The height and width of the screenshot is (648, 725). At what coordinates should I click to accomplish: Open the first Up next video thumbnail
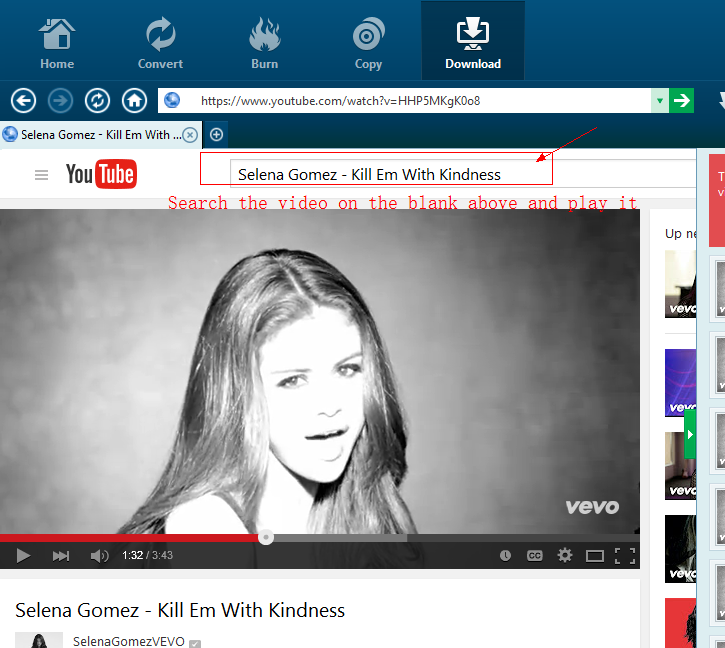(680, 284)
